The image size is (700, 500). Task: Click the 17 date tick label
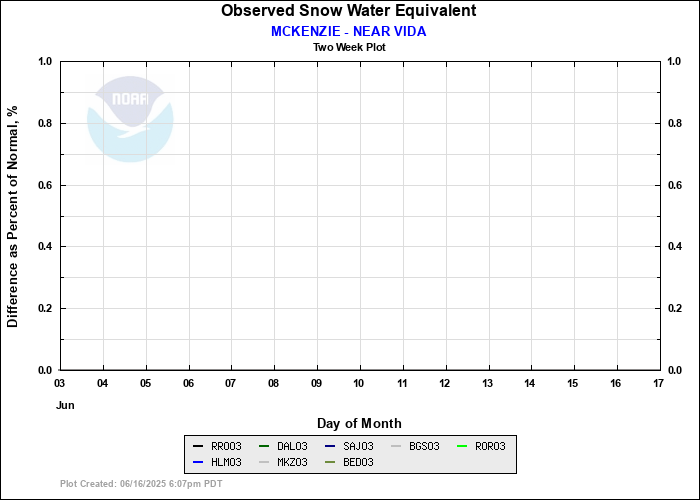[658, 383]
